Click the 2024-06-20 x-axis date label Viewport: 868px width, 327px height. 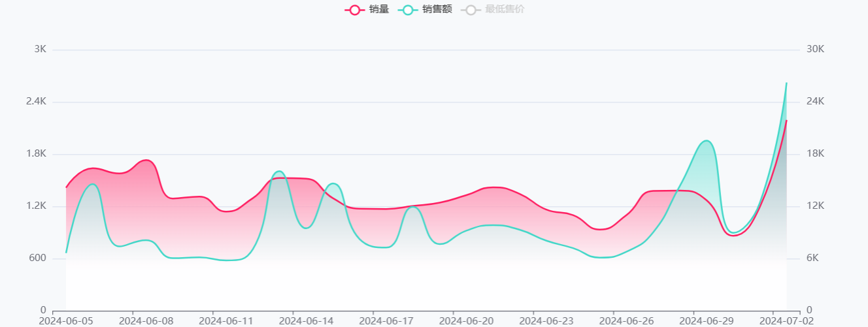click(x=467, y=320)
